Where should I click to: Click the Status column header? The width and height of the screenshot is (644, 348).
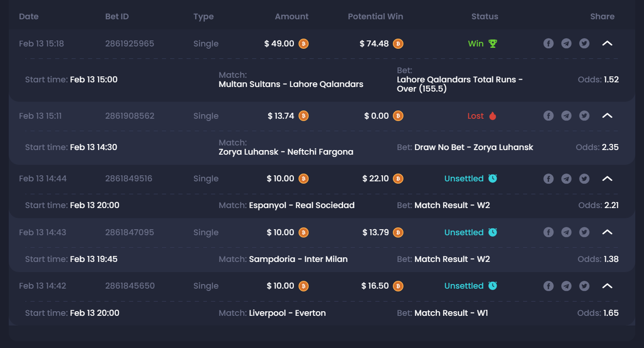485,16
